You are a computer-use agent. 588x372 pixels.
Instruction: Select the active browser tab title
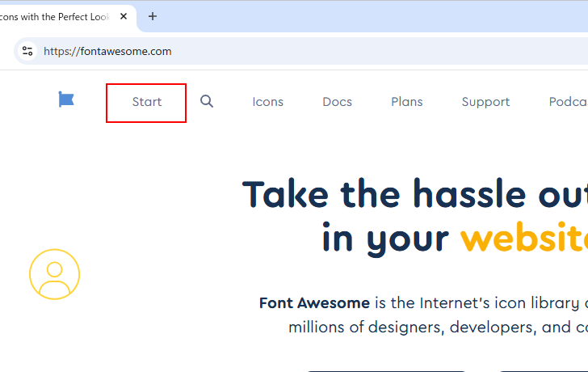[55, 17]
